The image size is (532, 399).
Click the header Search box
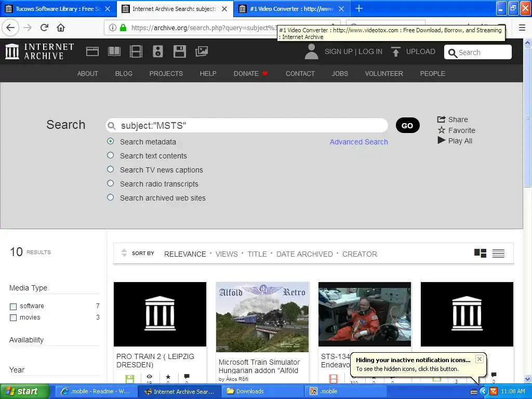(x=478, y=52)
